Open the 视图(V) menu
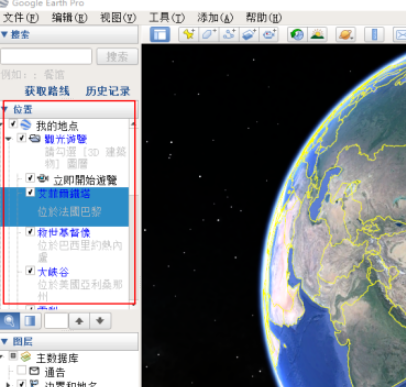The image size is (406, 387). pos(118,17)
